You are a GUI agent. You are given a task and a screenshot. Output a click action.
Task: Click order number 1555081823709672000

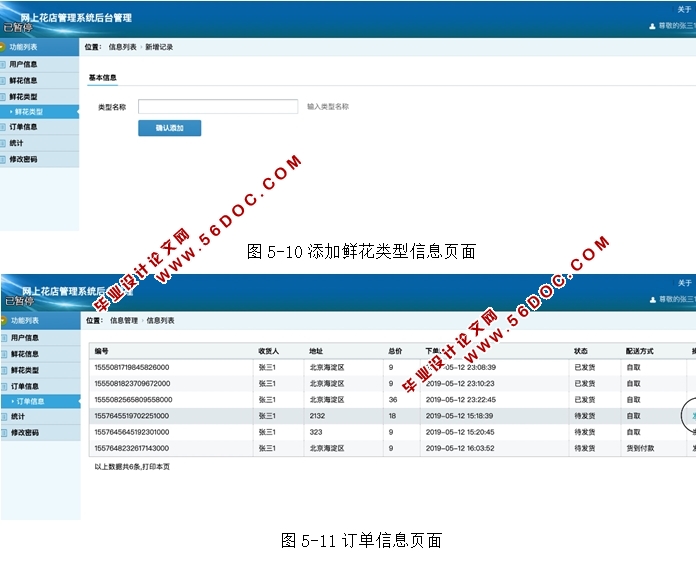[x=132, y=383]
